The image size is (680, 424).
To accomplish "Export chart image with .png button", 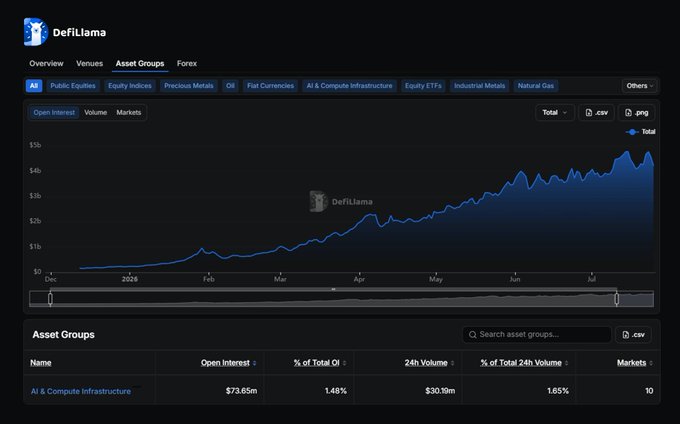I will [636, 113].
